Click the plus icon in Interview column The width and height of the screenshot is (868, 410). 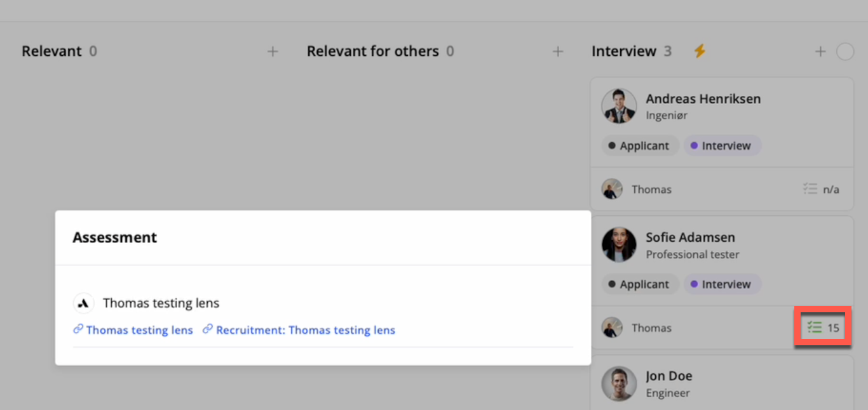pos(820,51)
